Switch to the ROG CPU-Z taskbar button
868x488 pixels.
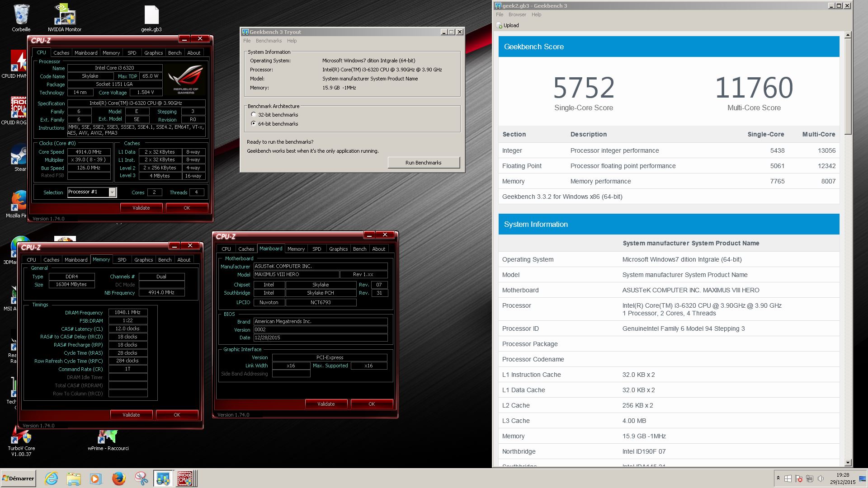(185, 479)
